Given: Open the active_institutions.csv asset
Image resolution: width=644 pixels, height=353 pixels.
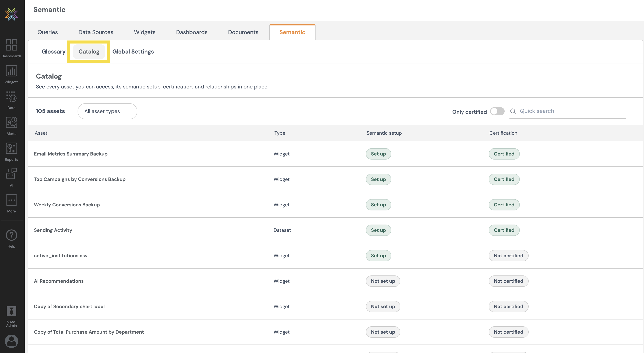Looking at the screenshot, I should pos(61,255).
